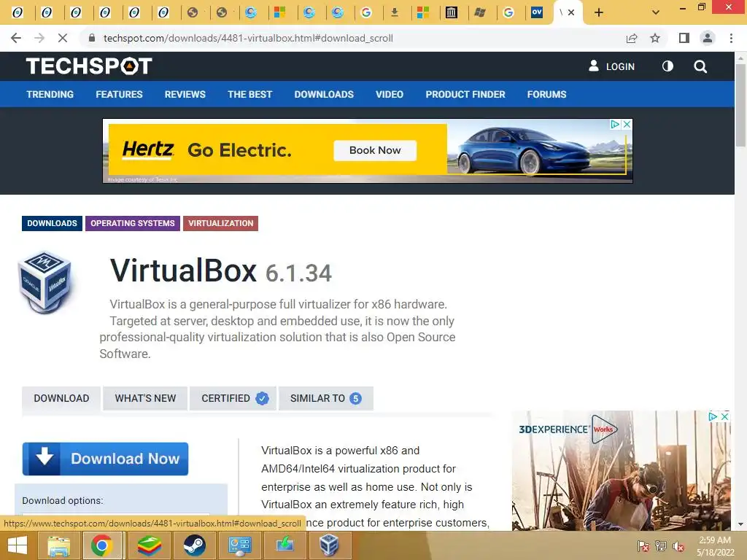Click the VirtualBox 6.1.34 title
This screenshot has width=747, height=560.
coord(220,271)
